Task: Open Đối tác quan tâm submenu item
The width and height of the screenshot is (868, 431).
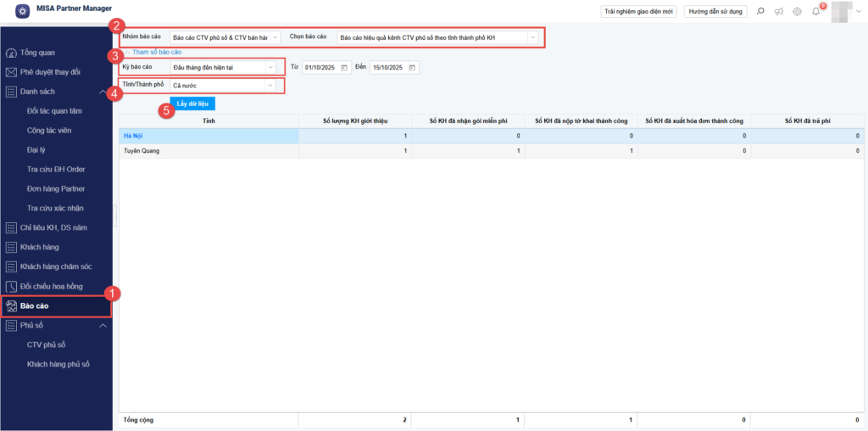Action: click(x=54, y=111)
